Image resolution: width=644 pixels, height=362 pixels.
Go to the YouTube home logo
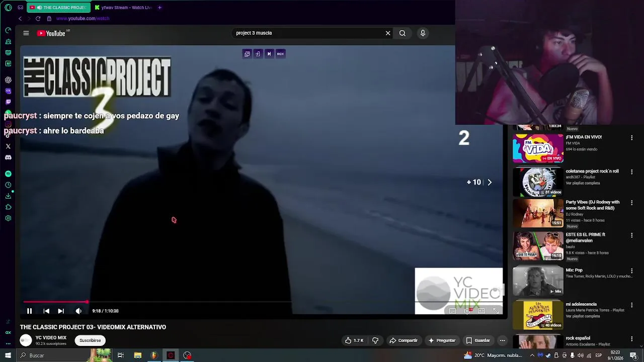point(51,33)
